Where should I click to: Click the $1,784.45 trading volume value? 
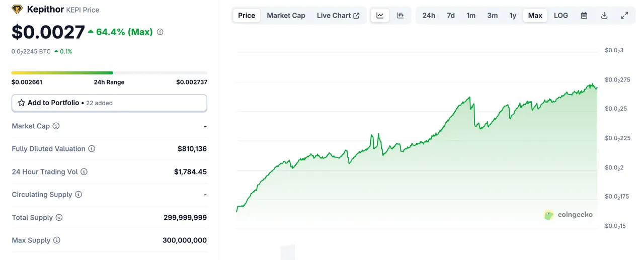(191, 172)
